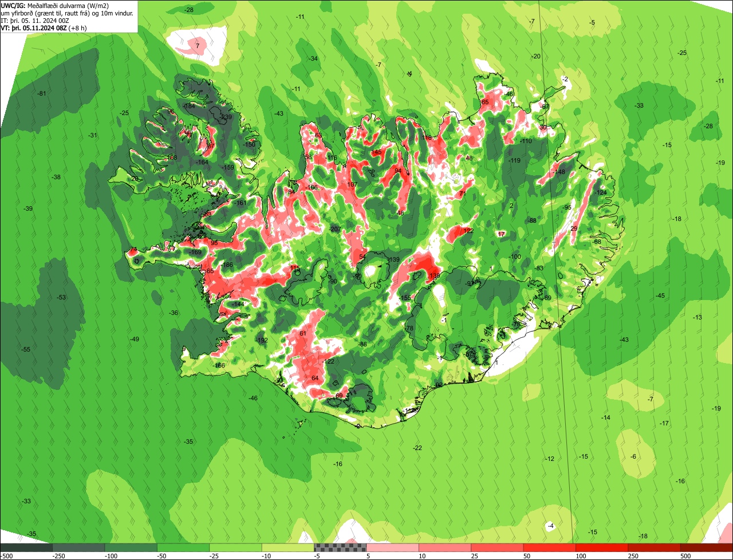Pick the legend color between -100 and -50
The image size is (733, 560).
point(131,548)
